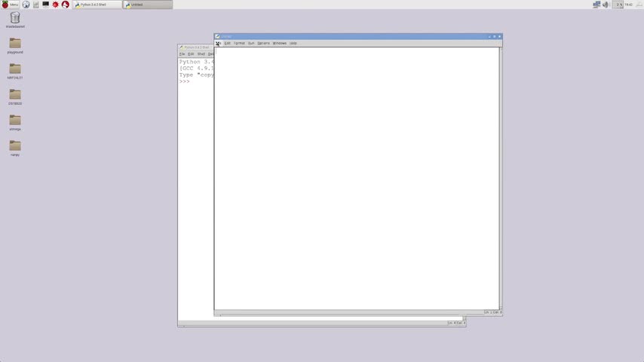Click the Python Shell title bar

click(196, 48)
